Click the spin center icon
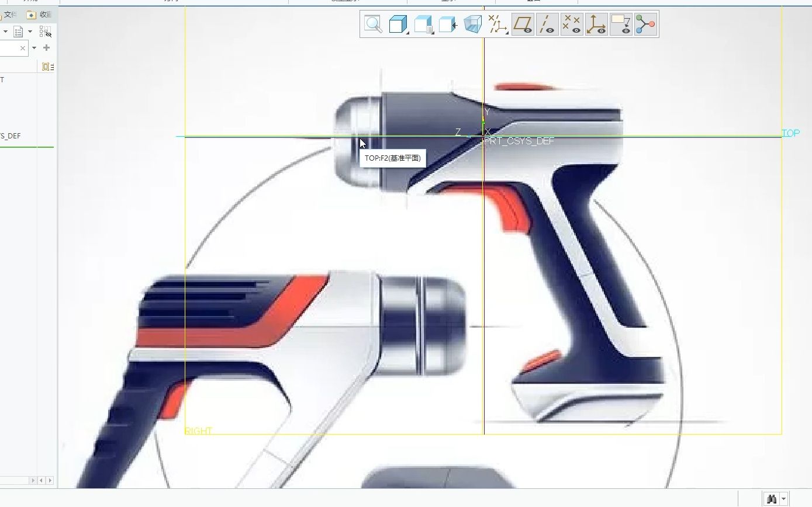Image resolution: width=812 pixels, height=507 pixels. click(645, 24)
